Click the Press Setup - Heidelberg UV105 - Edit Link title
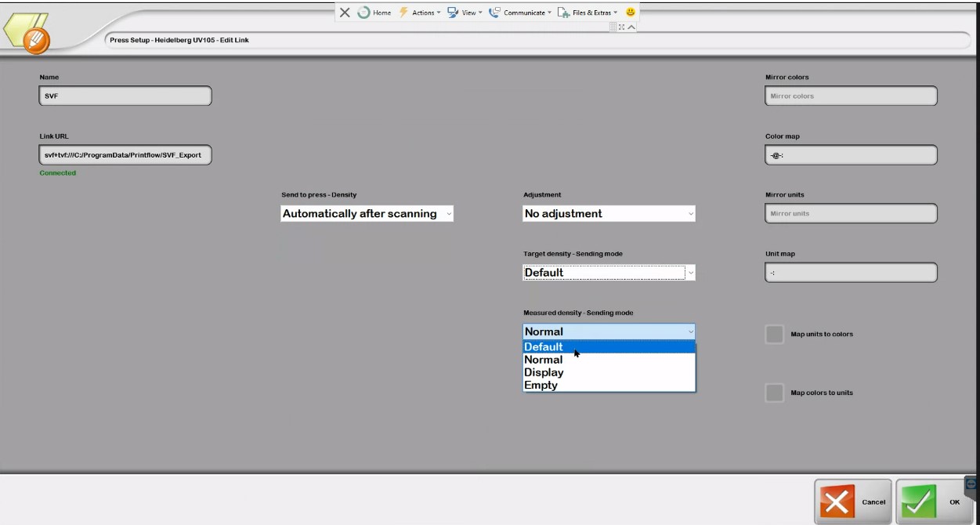The height and width of the screenshot is (525, 980). click(x=179, y=40)
